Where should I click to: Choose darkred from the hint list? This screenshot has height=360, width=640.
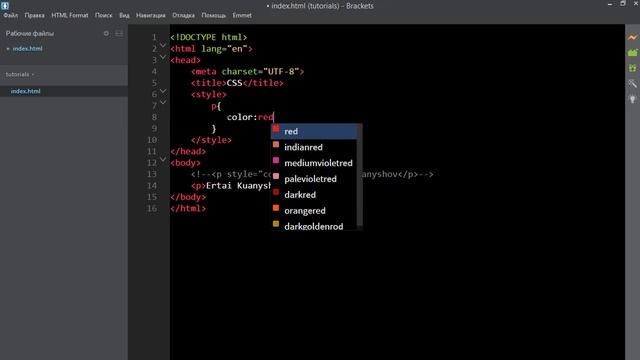[314, 195]
